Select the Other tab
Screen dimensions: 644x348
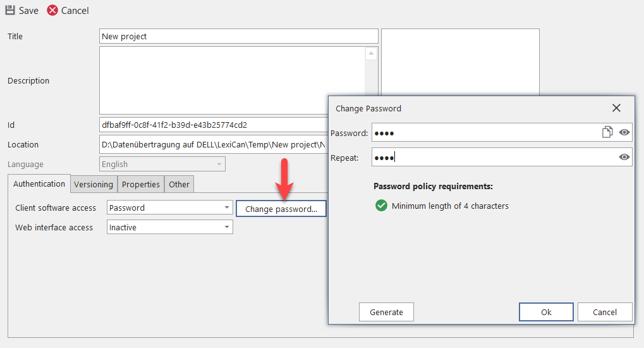click(179, 184)
